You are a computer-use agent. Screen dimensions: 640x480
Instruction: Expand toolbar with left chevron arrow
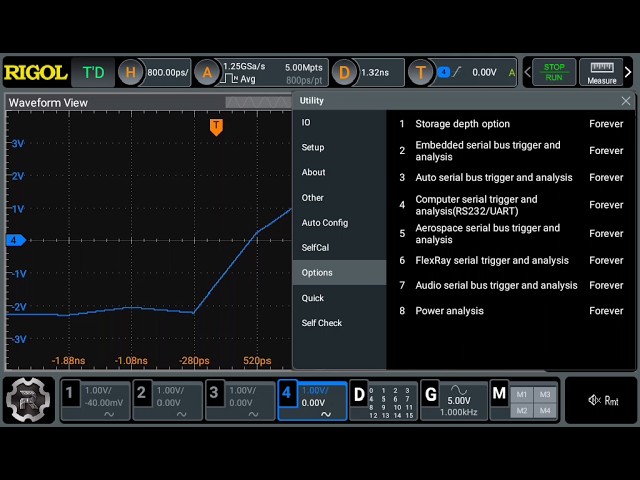tap(527, 72)
